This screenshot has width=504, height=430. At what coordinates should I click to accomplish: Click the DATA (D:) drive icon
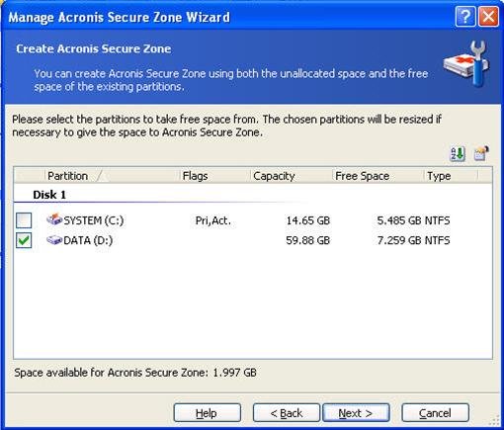click(54, 240)
